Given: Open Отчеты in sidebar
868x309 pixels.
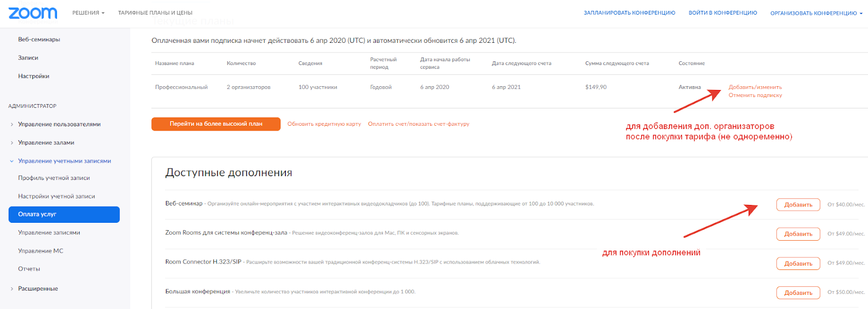Looking at the screenshot, I should [x=29, y=269].
